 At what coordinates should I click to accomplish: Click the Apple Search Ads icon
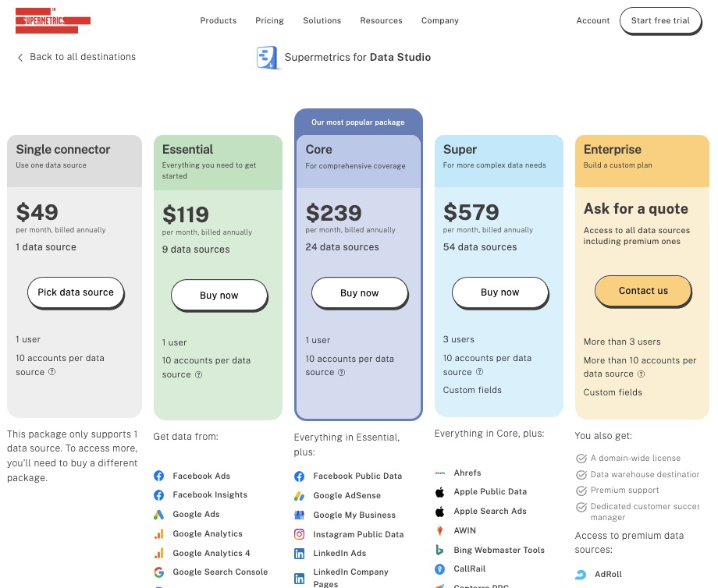pyautogui.click(x=440, y=511)
